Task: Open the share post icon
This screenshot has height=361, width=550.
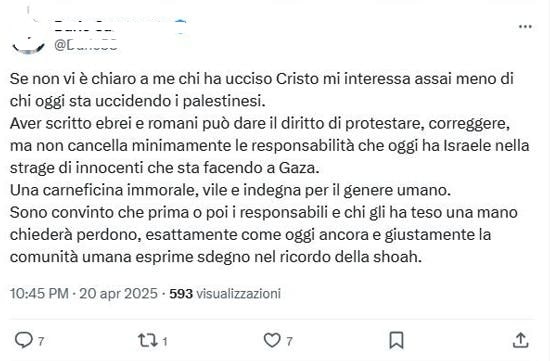Action: (521, 340)
